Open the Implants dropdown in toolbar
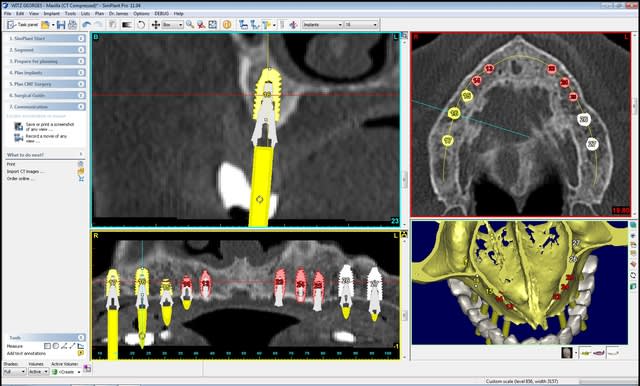This screenshot has width=640, height=386. [322, 25]
